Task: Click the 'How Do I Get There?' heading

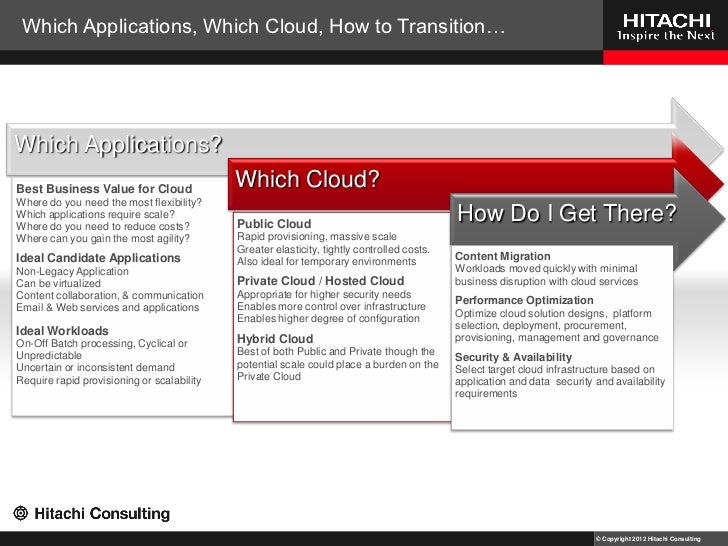Action: click(x=566, y=214)
